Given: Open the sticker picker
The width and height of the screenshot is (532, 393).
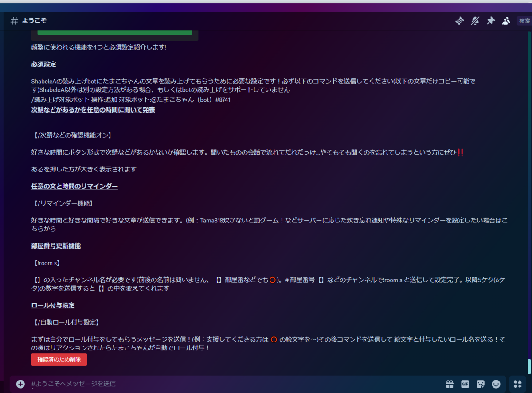Looking at the screenshot, I should pos(481,384).
